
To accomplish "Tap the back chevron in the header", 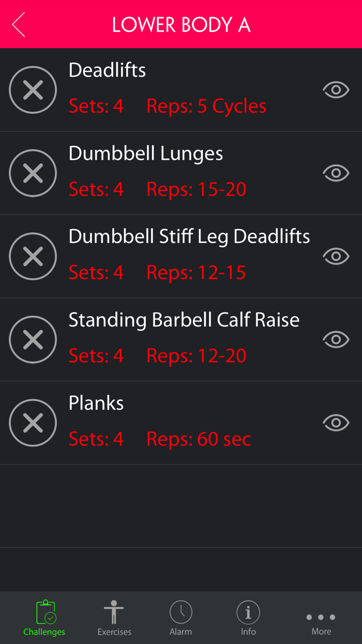I will (x=18, y=24).
